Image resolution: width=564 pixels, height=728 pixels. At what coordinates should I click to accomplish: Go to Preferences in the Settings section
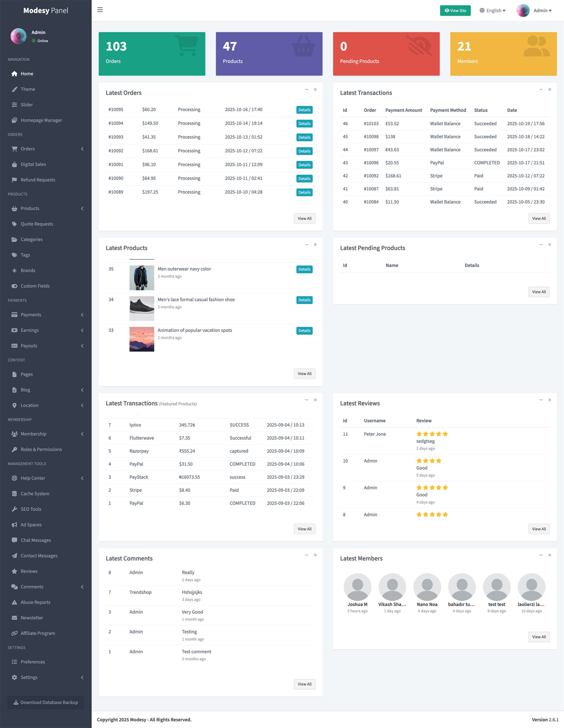(33, 662)
